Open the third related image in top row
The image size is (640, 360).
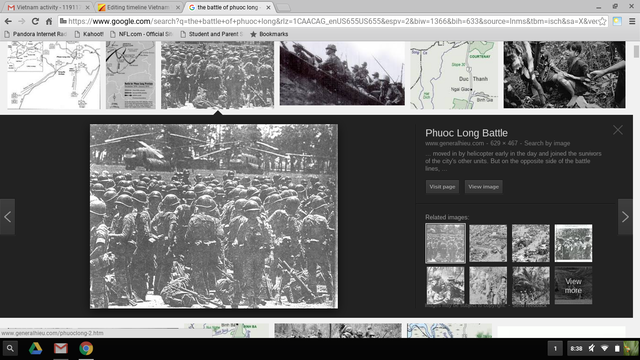(531, 243)
